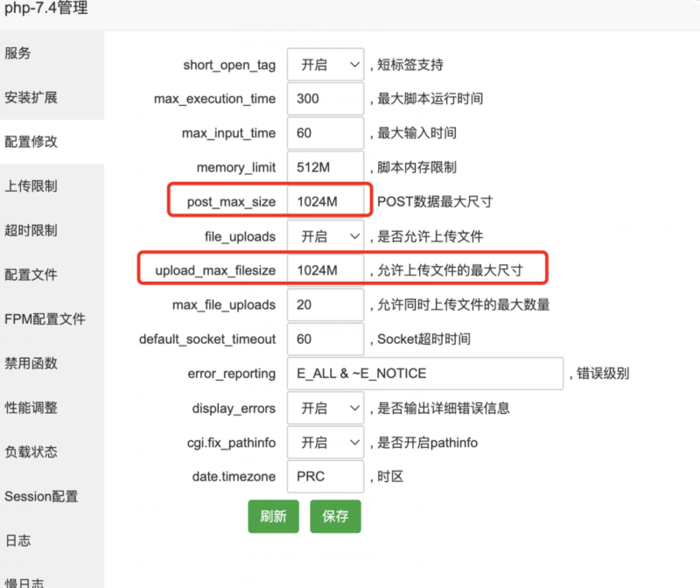Open the short_open_tag dropdown
Image resolution: width=700 pixels, height=588 pixels.
tap(325, 65)
